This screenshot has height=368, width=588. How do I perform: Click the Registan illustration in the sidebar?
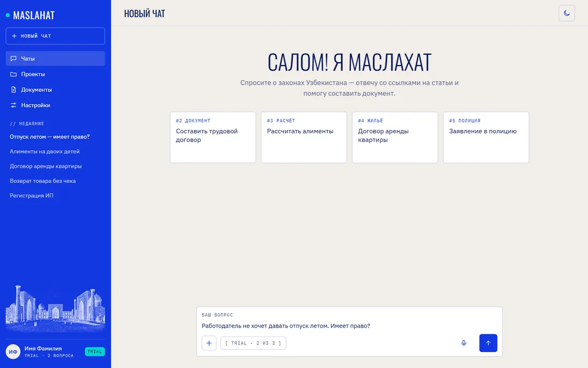55,308
